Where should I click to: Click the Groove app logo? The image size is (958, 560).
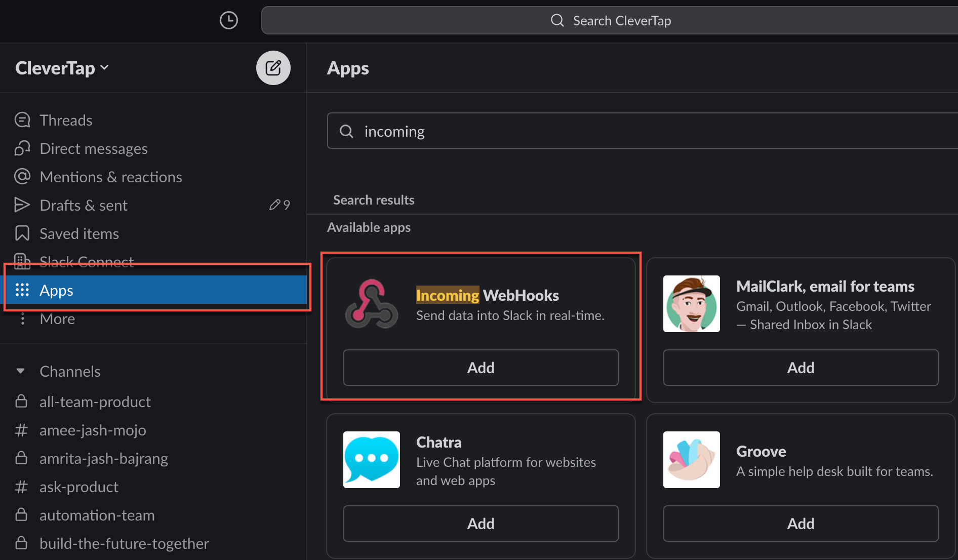pyautogui.click(x=691, y=460)
